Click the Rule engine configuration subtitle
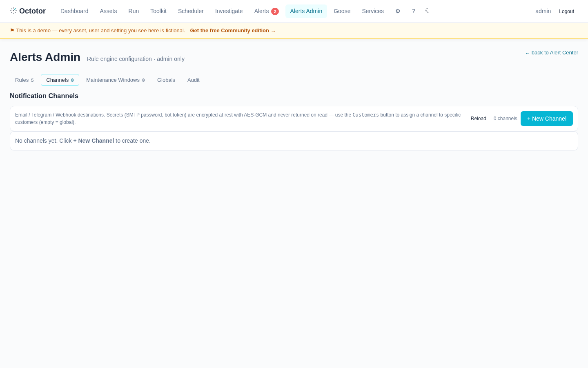 coord(136,59)
